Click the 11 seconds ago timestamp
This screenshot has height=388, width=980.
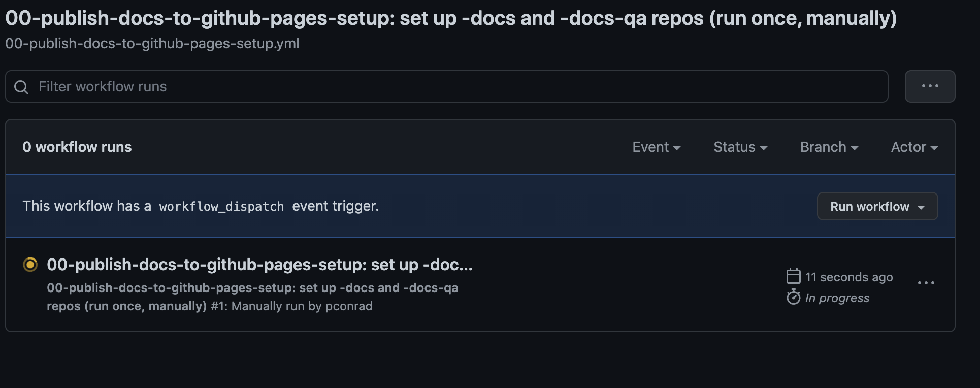tap(849, 277)
